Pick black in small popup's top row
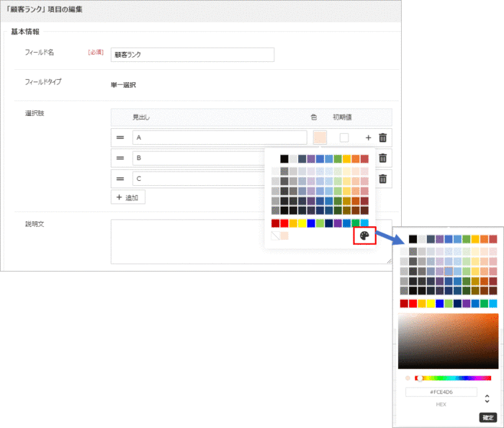504x428 pixels. [284, 159]
